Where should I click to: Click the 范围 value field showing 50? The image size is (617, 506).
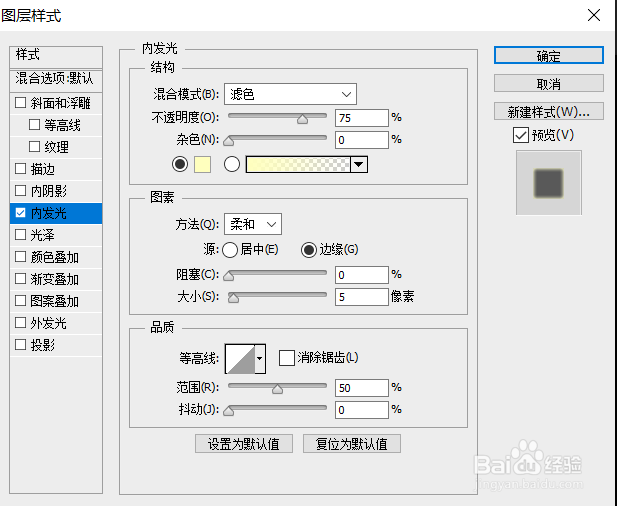tap(362, 388)
